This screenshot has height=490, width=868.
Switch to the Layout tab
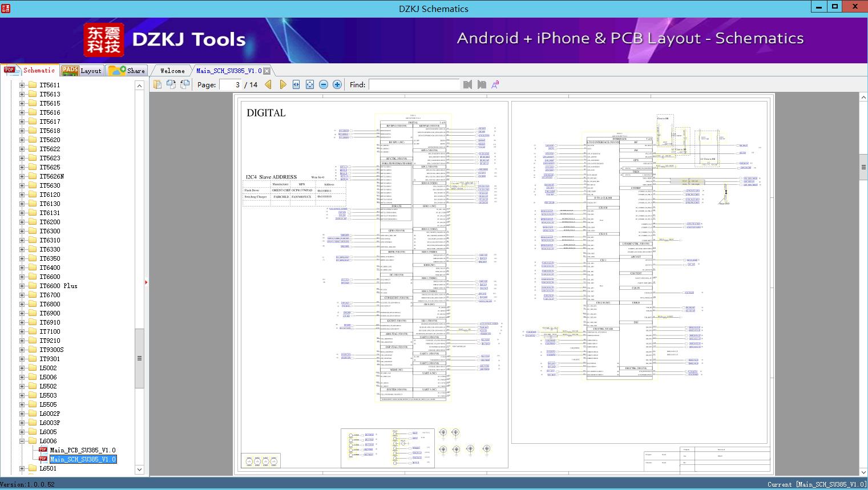(x=82, y=71)
